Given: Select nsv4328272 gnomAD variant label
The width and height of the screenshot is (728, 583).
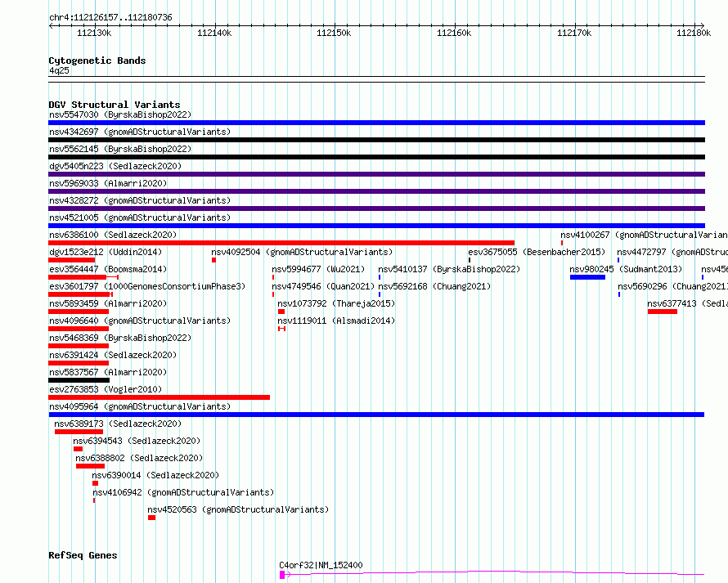Looking at the screenshot, I should click(140, 200).
